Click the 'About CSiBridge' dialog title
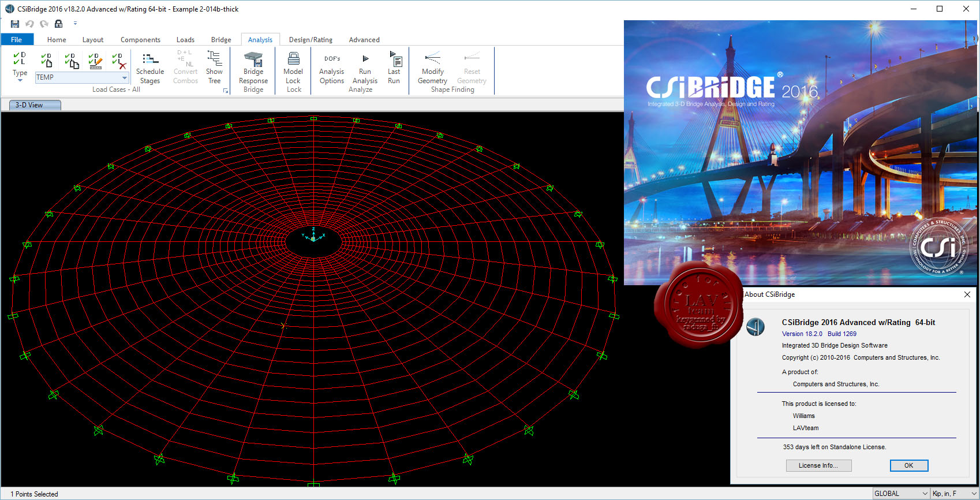Image resolution: width=980 pixels, height=500 pixels. (x=770, y=294)
